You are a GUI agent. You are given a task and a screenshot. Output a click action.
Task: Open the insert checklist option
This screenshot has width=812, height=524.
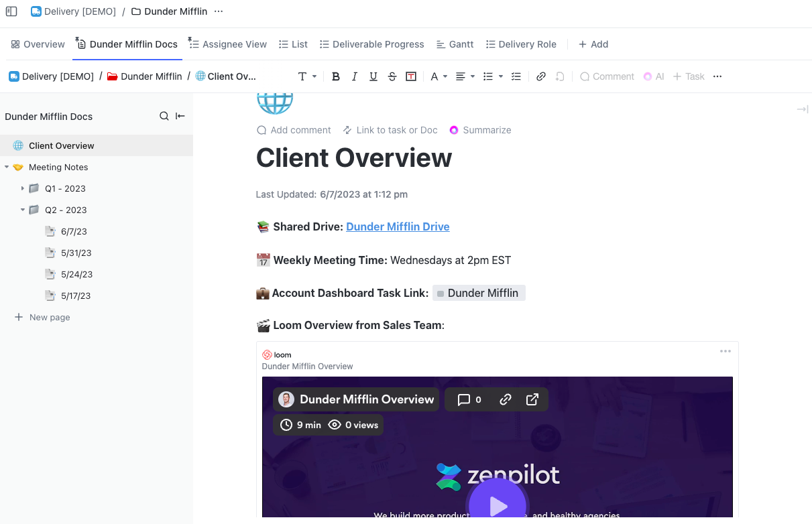(516, 76)
